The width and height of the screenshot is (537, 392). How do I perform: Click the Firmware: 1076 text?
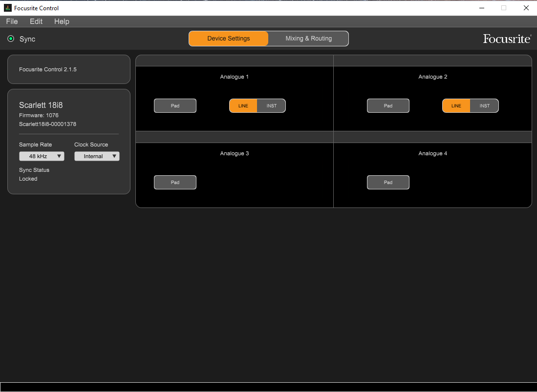click(39, 115)
